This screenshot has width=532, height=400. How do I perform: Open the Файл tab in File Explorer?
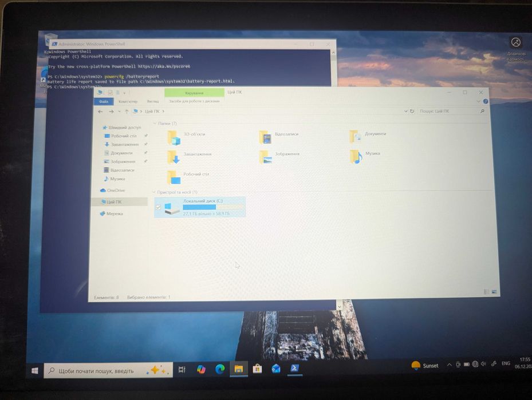104,102
